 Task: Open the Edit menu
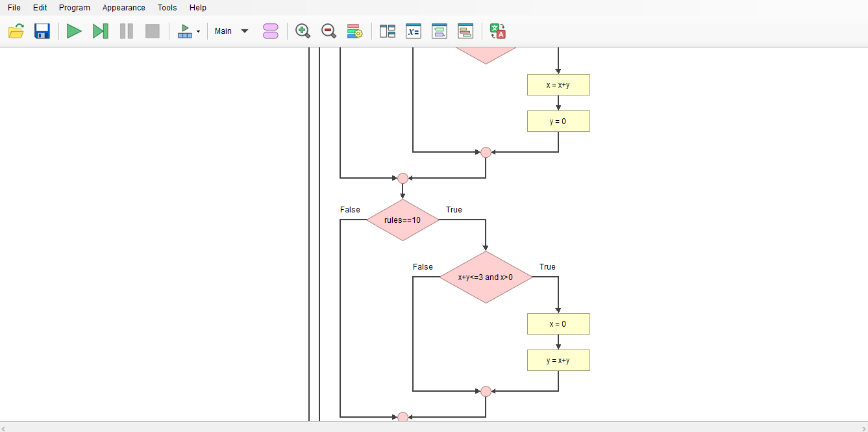40,8
